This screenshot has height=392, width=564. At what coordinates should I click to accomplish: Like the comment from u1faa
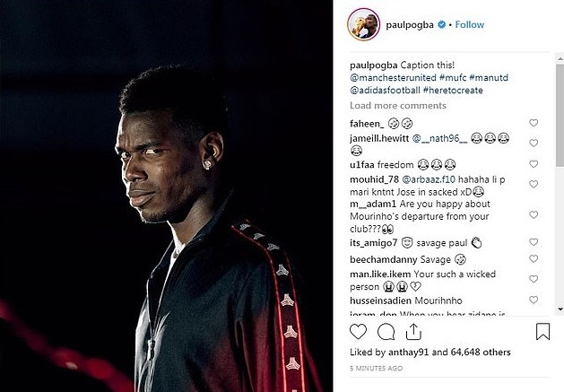click(x=534, y=164)
